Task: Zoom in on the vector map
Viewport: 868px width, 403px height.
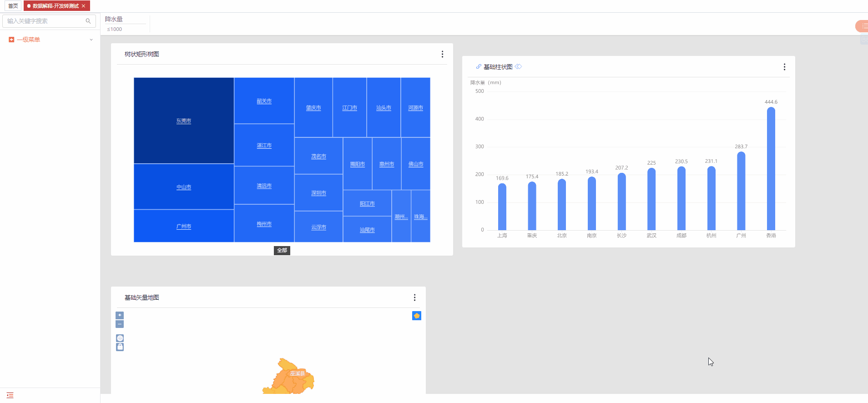Action: [120, 315]
